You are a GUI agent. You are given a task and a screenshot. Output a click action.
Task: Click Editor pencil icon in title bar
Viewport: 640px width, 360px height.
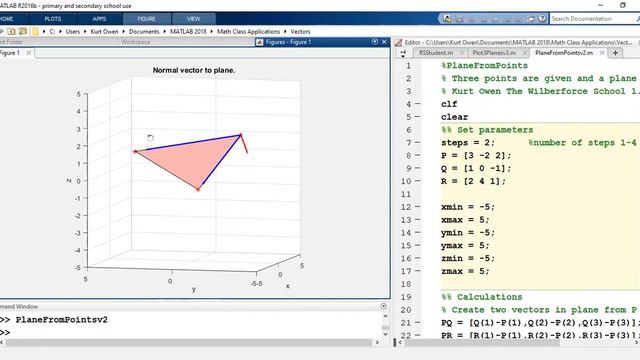[398, 42]
